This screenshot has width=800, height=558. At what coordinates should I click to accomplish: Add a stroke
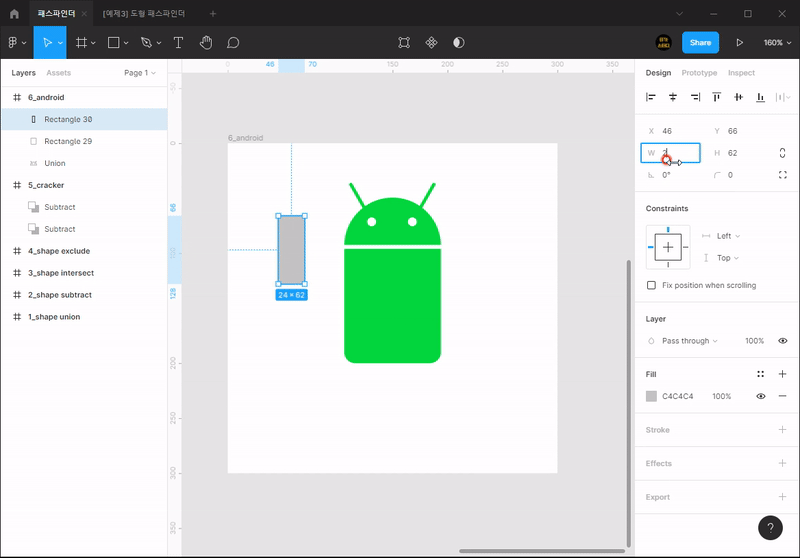point(782,429)
